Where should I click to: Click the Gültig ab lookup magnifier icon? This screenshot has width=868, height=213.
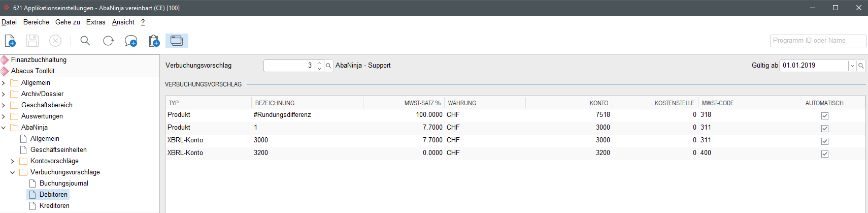click(861, 66)
